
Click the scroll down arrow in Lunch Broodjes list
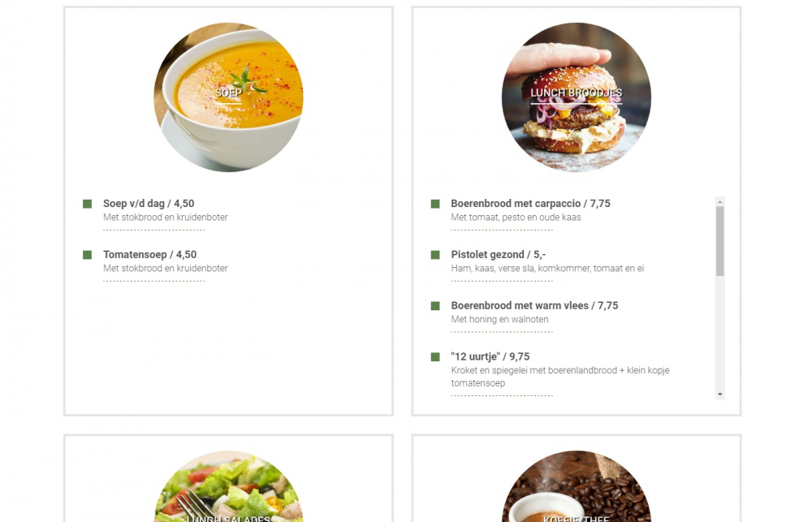[719, 395]
